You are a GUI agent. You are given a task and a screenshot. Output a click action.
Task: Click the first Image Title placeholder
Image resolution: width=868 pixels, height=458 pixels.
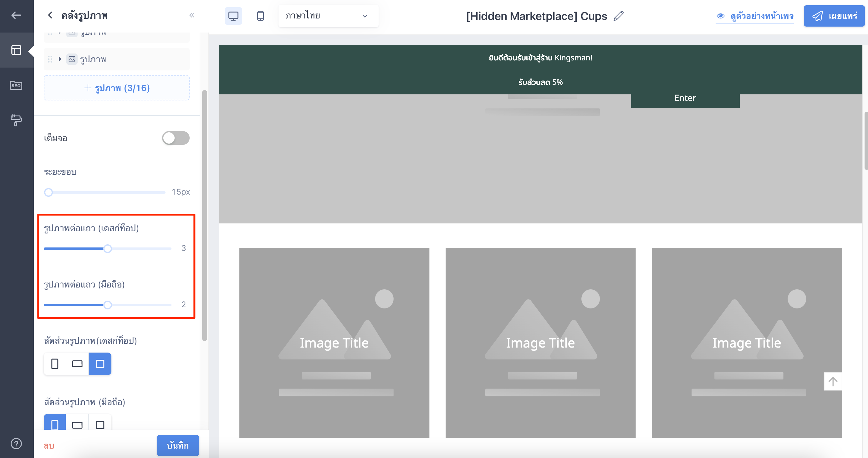click(x=334, y=343)
